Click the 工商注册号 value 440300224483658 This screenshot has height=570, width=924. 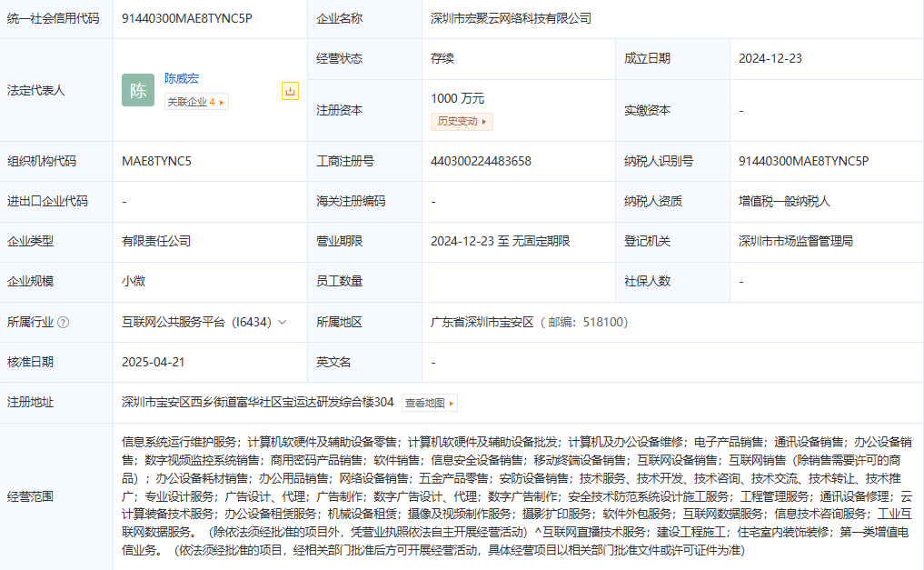481,161
